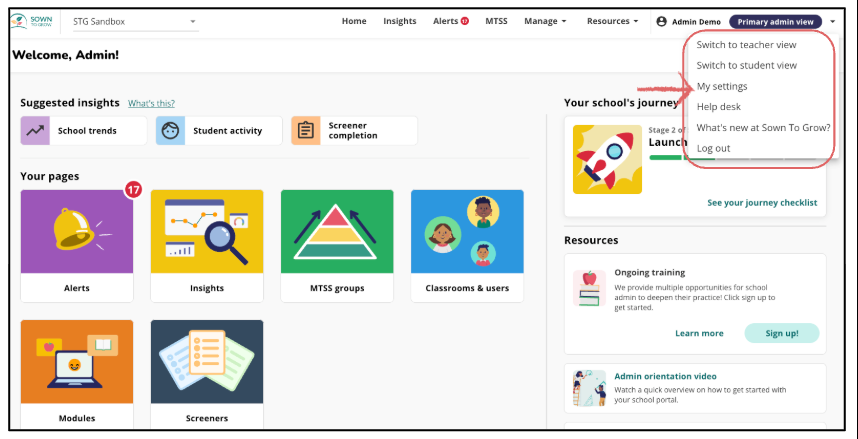Open the Screeners papers tile
The height and width of the screenshot is (439, 858).
[x=206, y=362]
